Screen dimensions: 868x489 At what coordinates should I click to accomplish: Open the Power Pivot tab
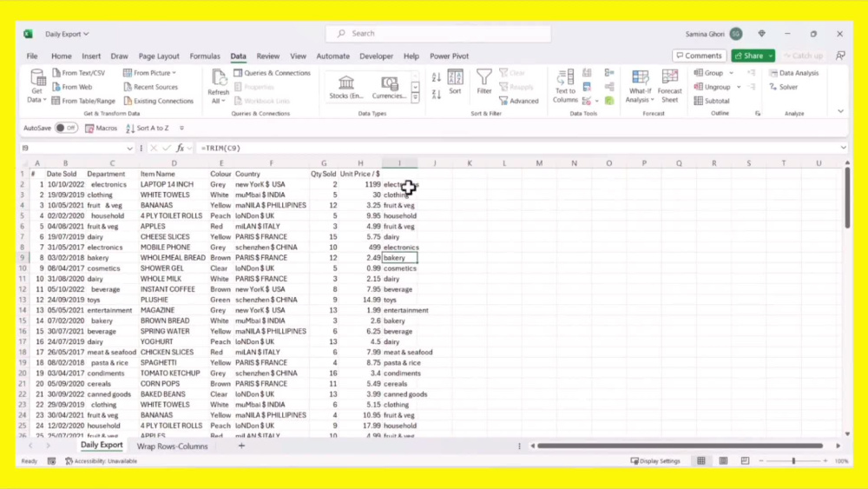(449, 56)
